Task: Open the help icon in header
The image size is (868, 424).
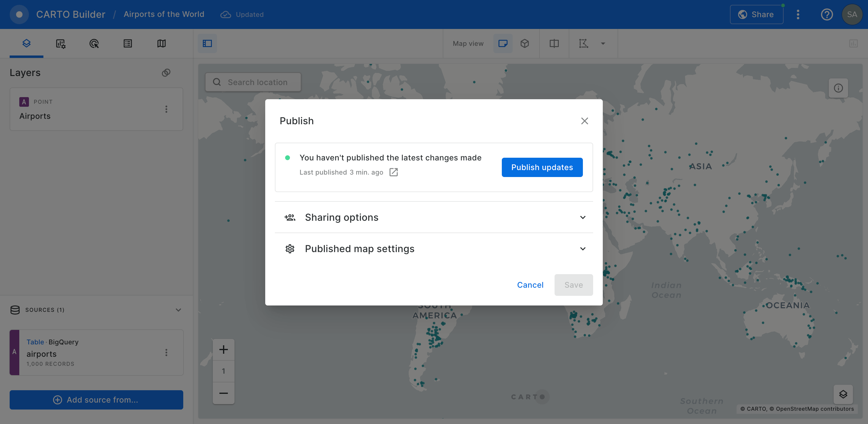Action: pos(826,14)
